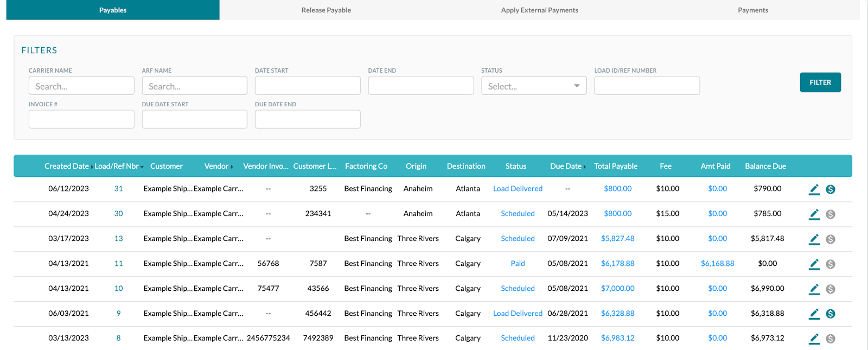The width and height of the screenshot is (868, 350).
Task: Open load number 8 link
Action: point(118,338)
